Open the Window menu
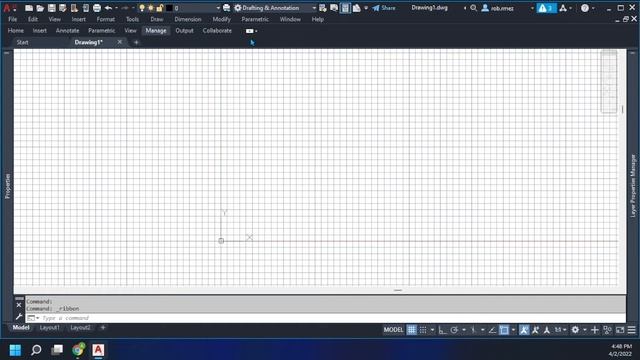The width and height of the screenshot is (640, 360). point(290,19)
